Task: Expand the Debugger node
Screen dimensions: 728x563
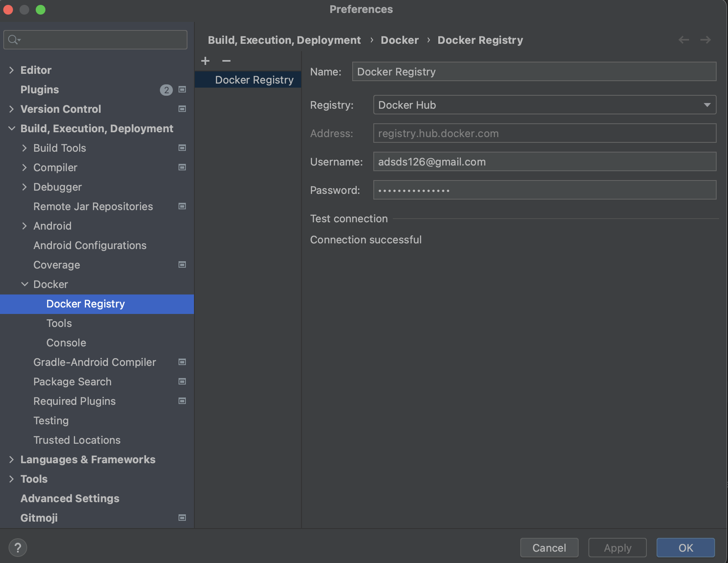Action: (24, 187)
